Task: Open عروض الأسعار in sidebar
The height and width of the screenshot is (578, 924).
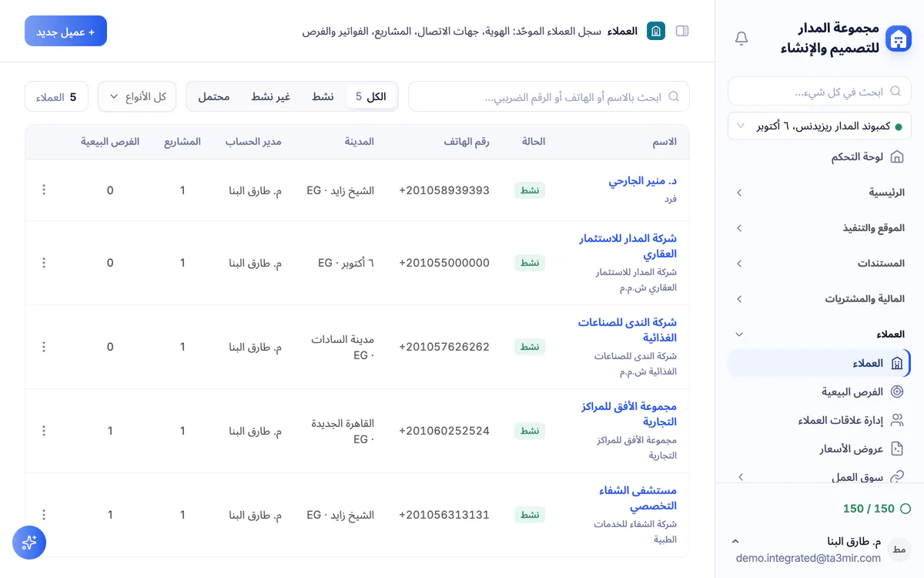Action: 819,449
